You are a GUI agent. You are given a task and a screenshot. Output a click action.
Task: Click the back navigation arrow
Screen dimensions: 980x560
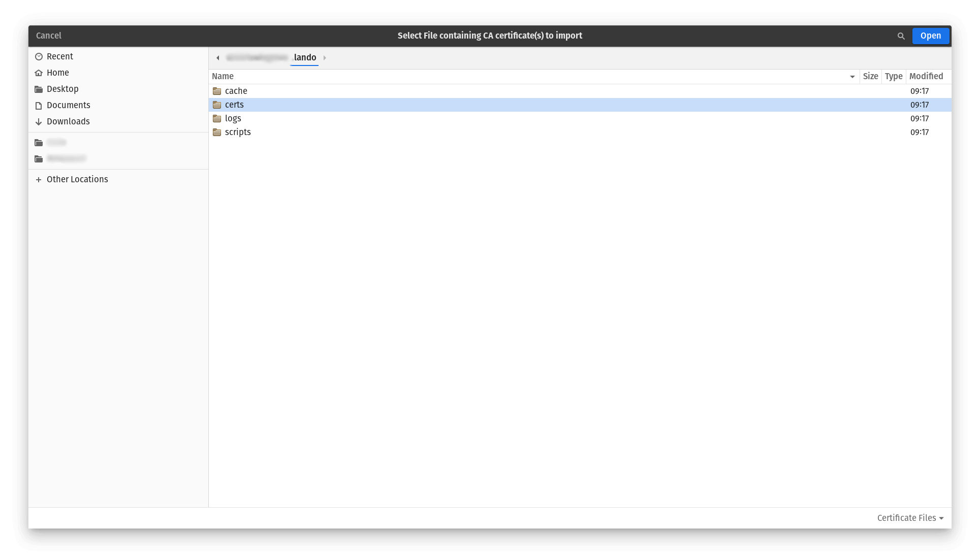click(218, 57)
